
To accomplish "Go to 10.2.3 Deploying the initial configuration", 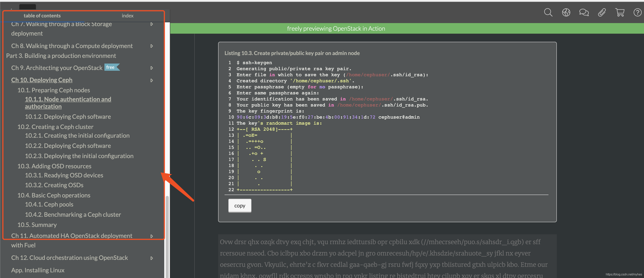I will click(79, 156).
